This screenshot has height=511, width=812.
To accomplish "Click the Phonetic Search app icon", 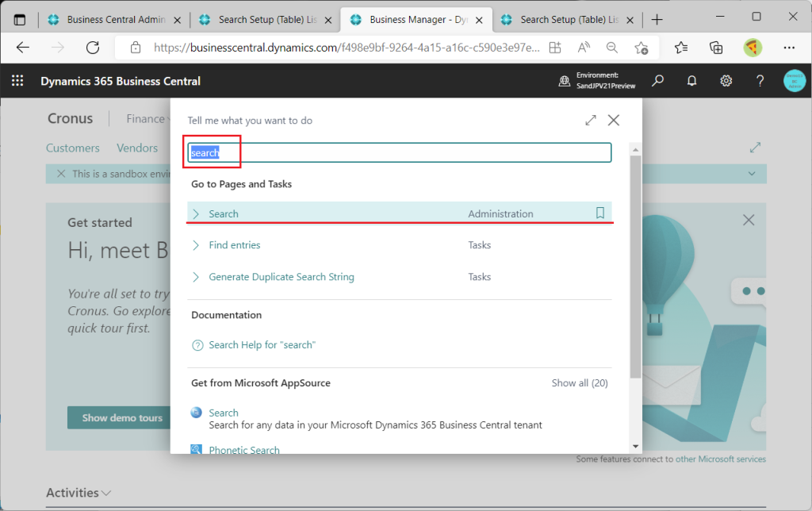I will (197, 449).
